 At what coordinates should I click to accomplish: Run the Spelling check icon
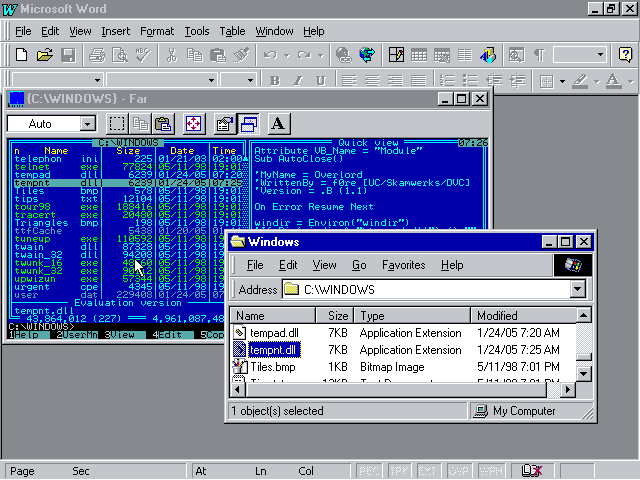click(x=143, y=54)
